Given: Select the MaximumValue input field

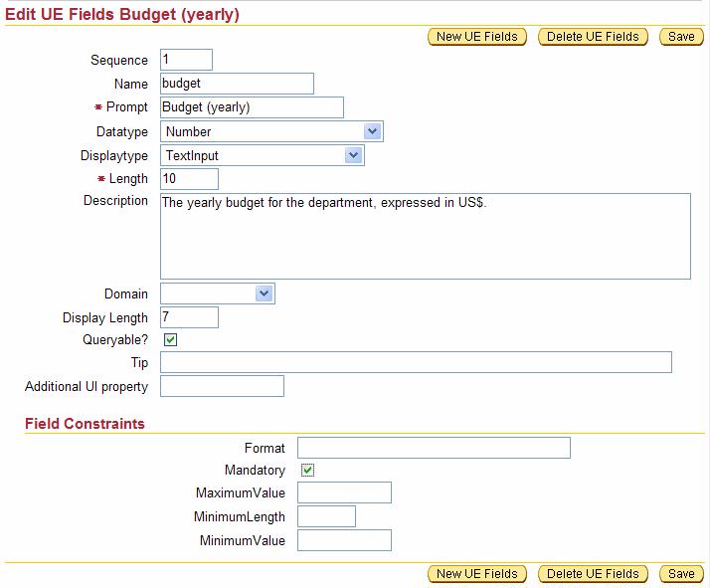Looking at the screenshot, I should (x=344, y=492).
